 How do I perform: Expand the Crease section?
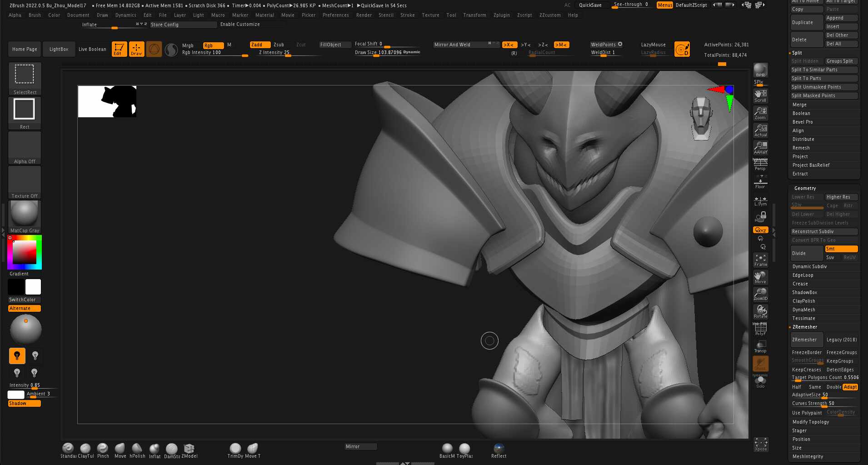click(800, 284)
